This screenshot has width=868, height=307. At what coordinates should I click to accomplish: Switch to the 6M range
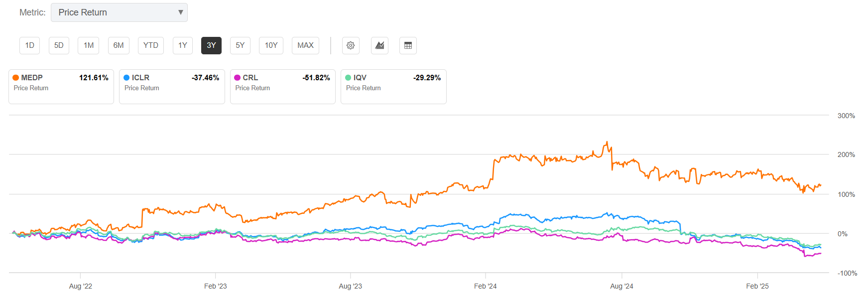click(x=119, y=45)
